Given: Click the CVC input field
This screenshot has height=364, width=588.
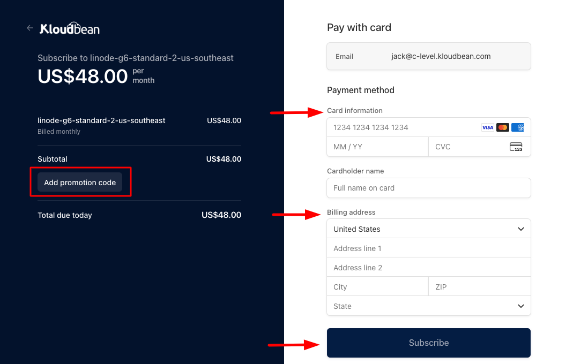Looking at the screenshot, I should [x=466, y=147].
